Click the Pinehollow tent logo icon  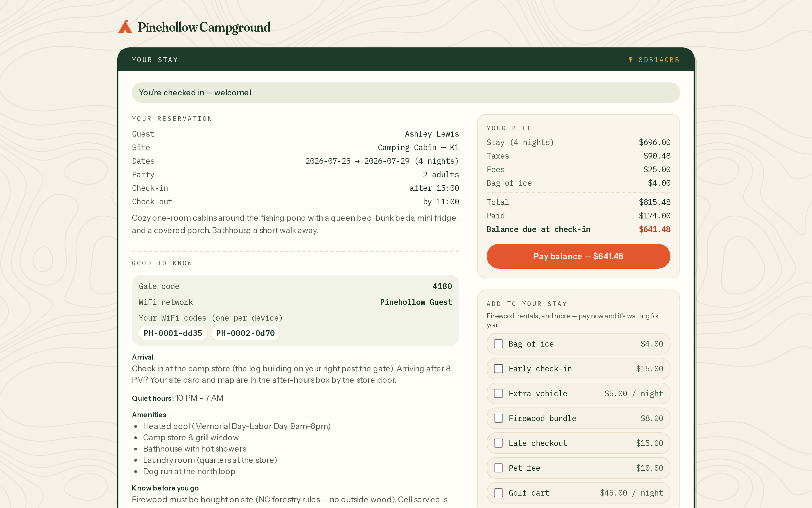coord(125,27)
